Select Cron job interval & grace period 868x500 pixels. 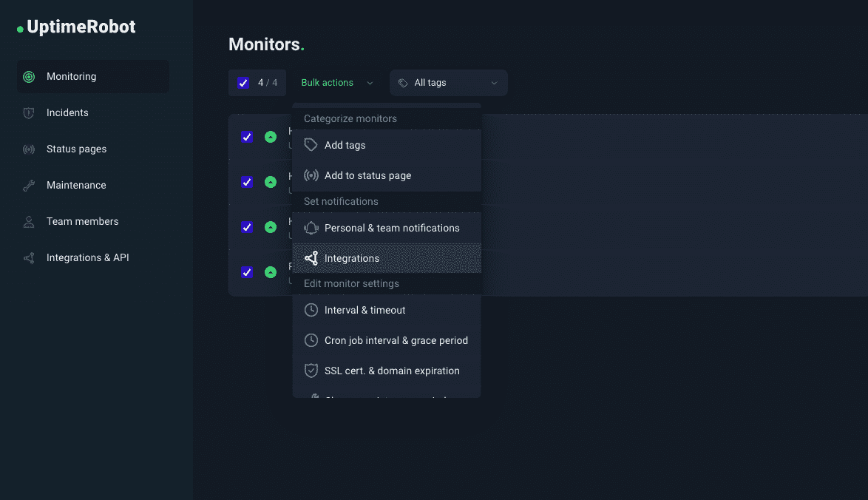[396, 340]
